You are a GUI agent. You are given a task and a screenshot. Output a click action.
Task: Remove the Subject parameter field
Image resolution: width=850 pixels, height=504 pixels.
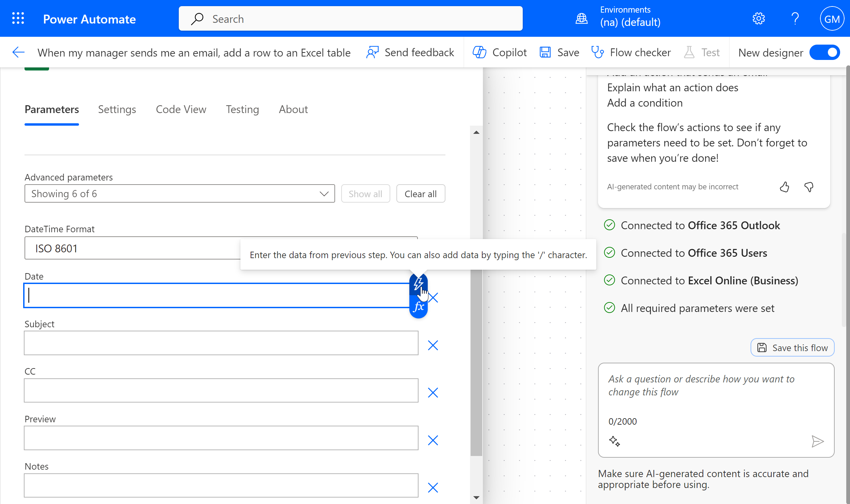point(433,345)
